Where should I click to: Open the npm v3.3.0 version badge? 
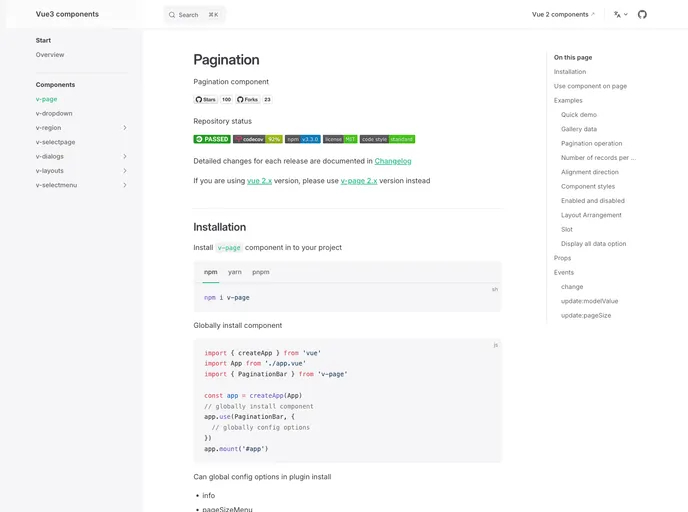click(303, 139)
